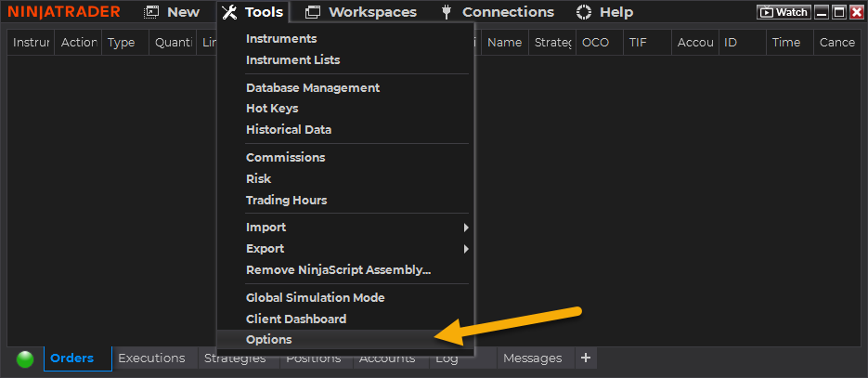Switch to the Executions tab
Screen dimensions: 868x378
tap(151, 358)
